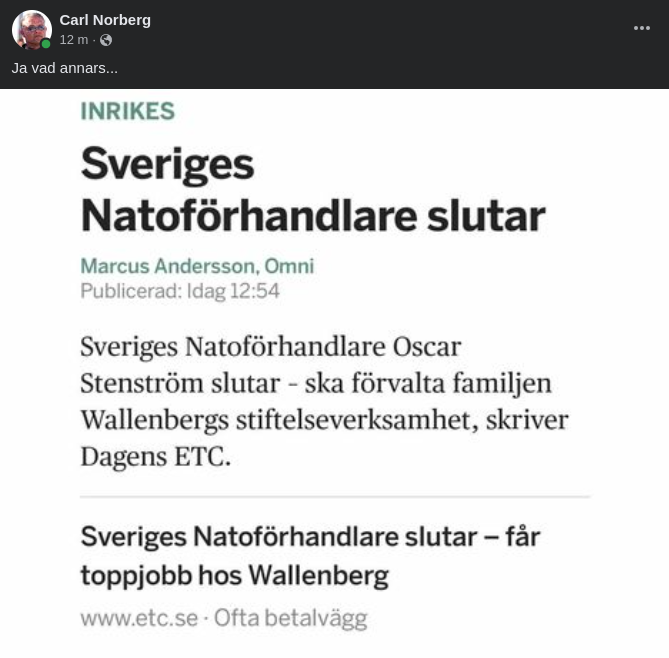Click the public globe audience icon
Screen dimensions: 669x658
(106, 40)
